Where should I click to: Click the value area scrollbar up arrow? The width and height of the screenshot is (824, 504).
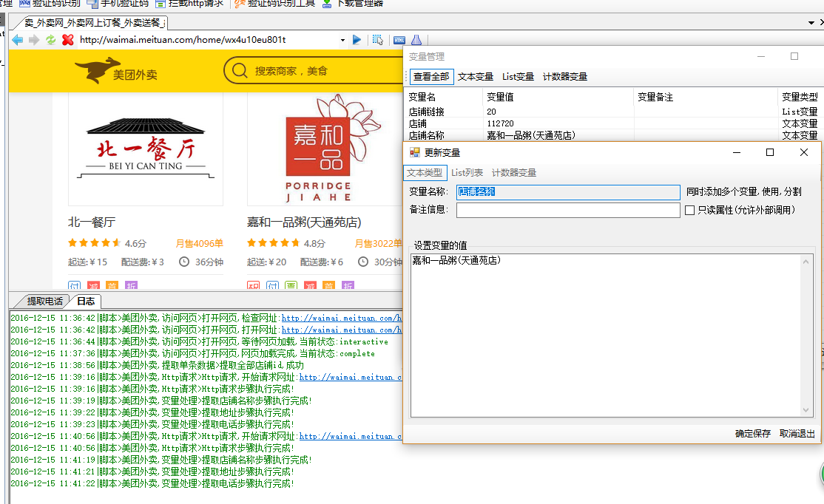point(806,261)
